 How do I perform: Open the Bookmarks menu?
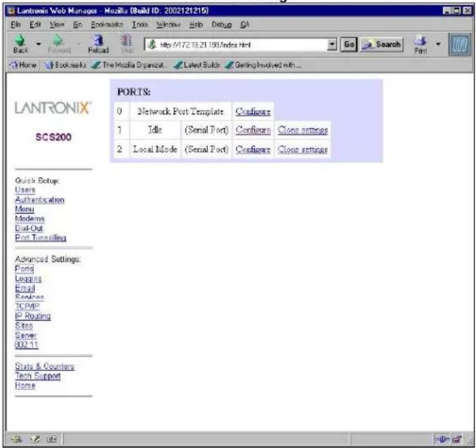click(107, 25)
